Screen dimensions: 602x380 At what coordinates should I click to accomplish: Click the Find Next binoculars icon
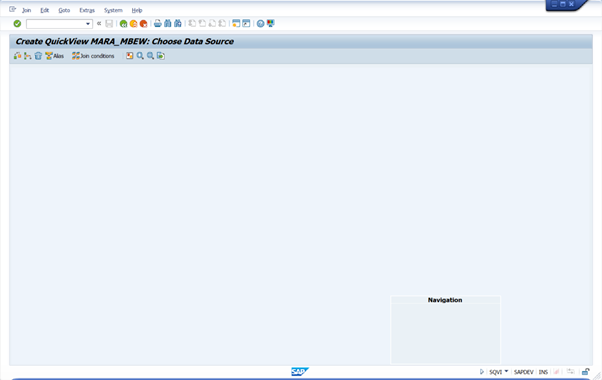(x=177, y=23)
